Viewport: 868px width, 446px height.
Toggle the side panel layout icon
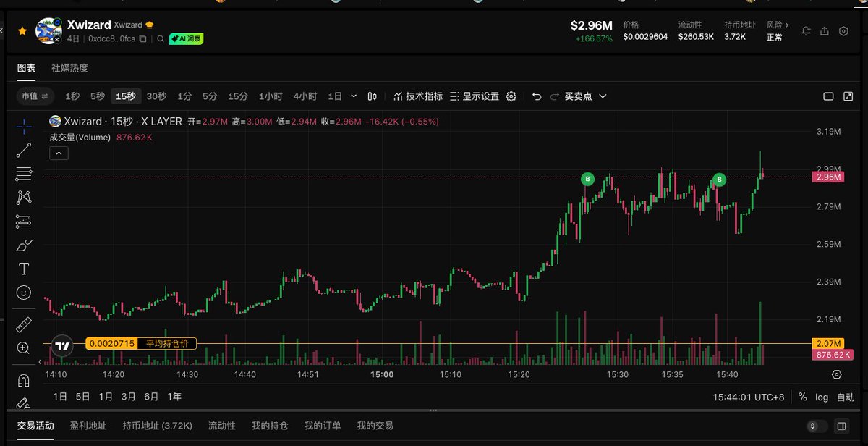coord(841,426)
